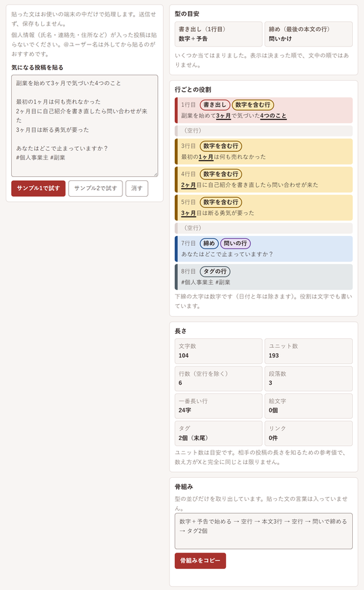Select the 数字を含む行 tag on 1行目

pyautogui.click(x=253, y=105)
